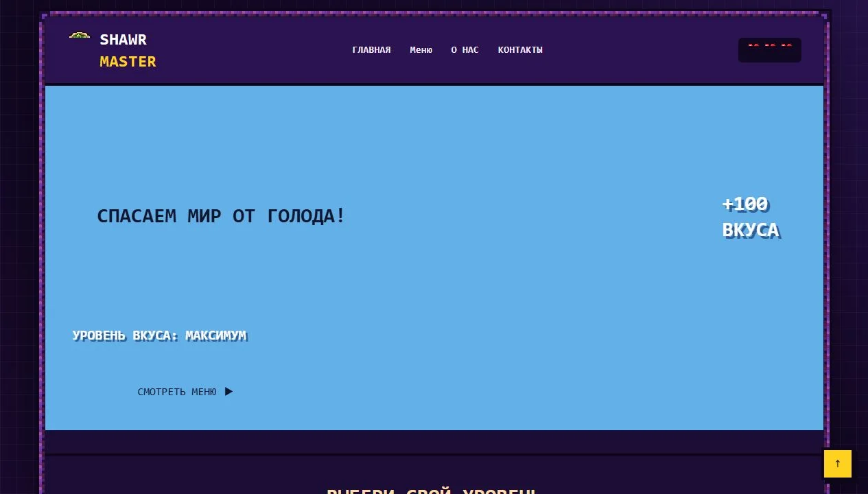
Task: Open the ГЛАВНАЯ navigation link
Action: click(x=371, y=50)
